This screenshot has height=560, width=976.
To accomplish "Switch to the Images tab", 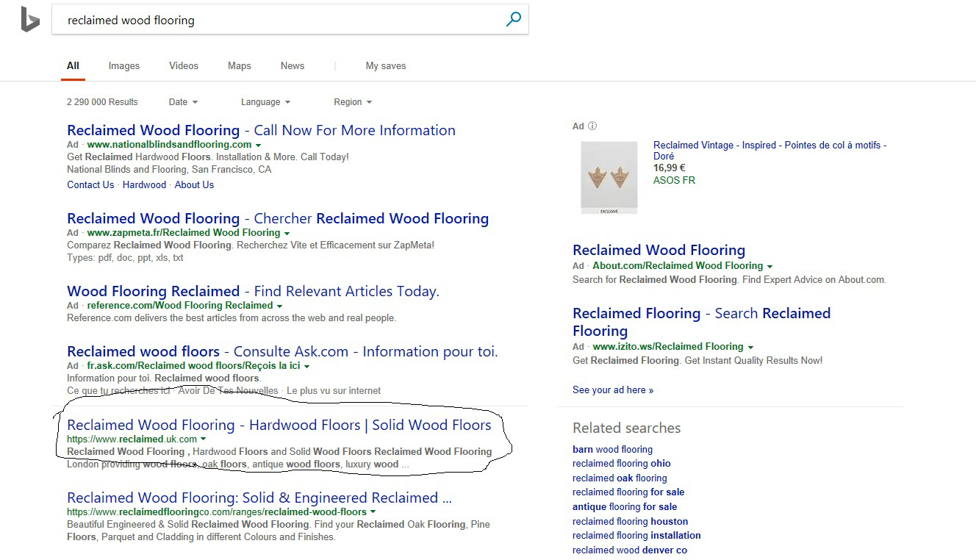I will (x=123, y=66).
